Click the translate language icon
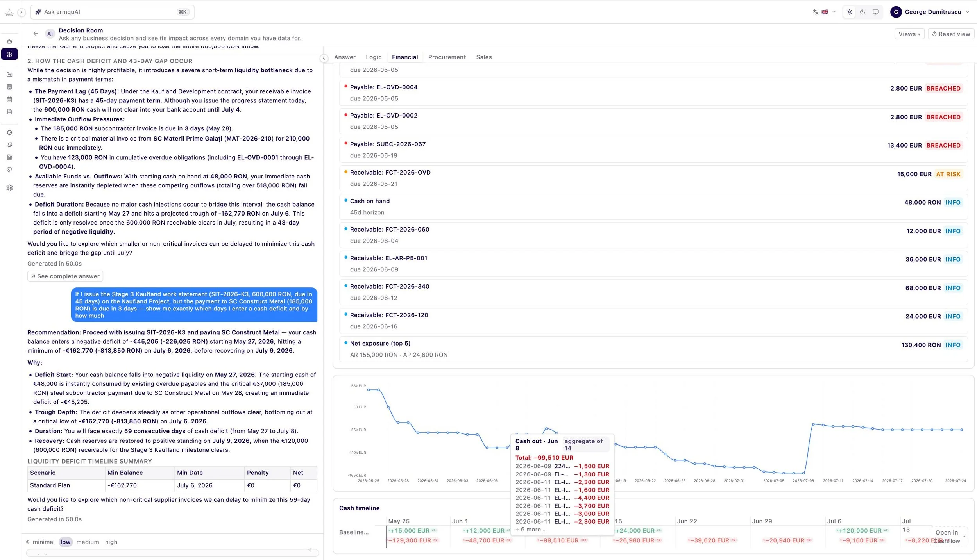977x560 pixels. (x=815, y=12)
